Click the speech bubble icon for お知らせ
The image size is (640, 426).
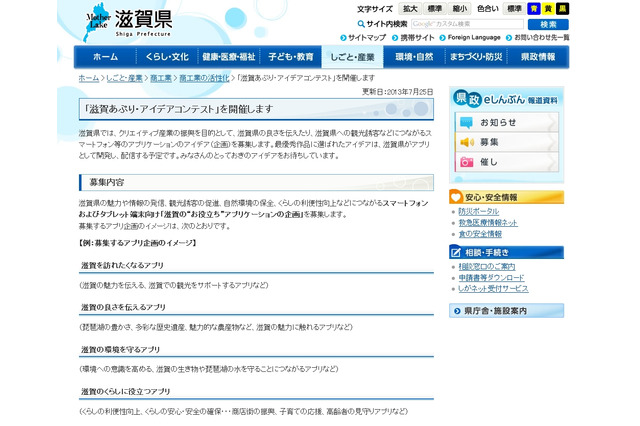pos(466,122)
